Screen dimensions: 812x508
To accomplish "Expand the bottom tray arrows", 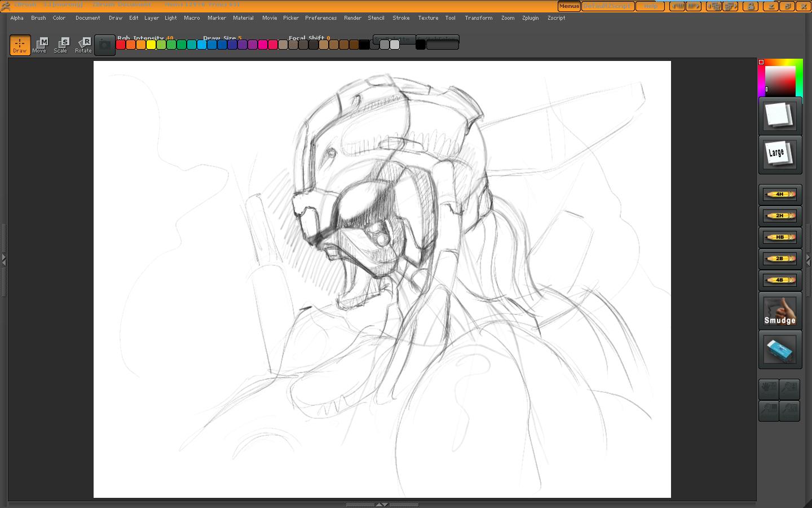I will (382, 505).
